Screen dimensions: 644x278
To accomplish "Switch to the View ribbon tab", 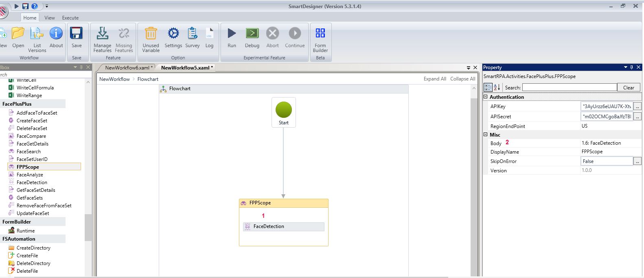I will click(50, 18).
